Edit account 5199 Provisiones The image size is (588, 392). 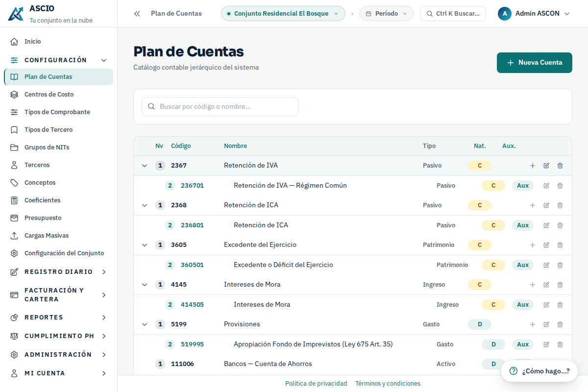click(546, 324)
